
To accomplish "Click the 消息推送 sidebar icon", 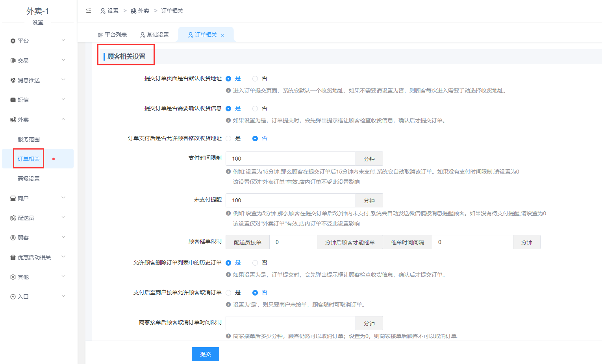I will coord(13,80).
